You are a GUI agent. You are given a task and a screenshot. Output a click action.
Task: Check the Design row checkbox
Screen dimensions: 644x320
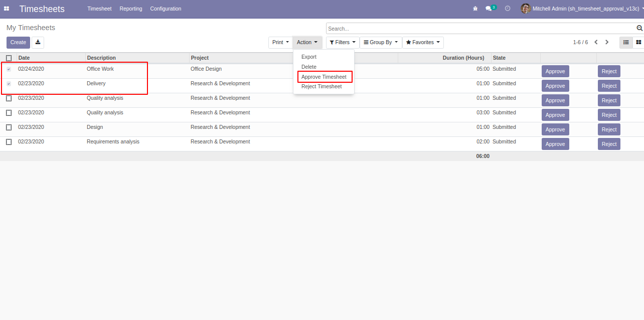(x=9, y=127)
